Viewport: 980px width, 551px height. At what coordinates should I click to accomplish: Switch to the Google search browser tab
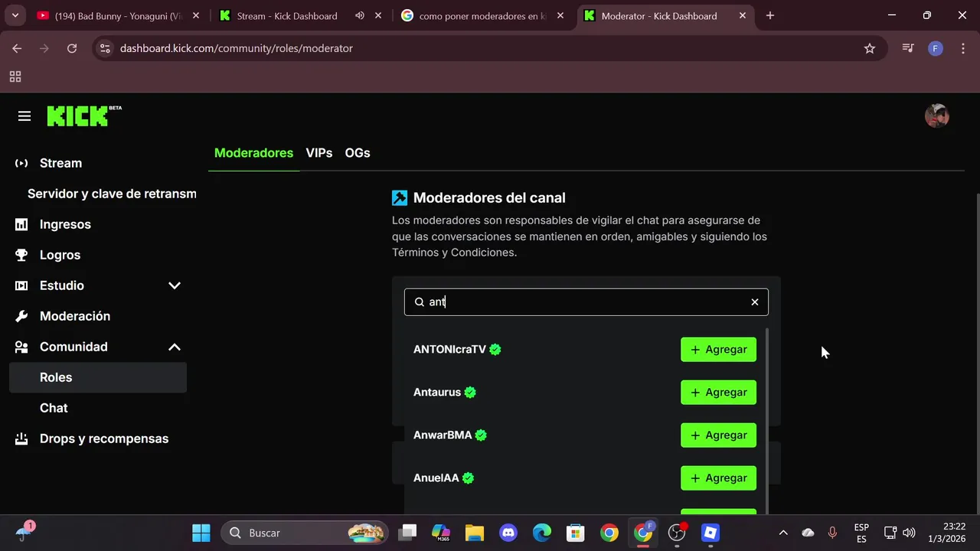[482, 16]
